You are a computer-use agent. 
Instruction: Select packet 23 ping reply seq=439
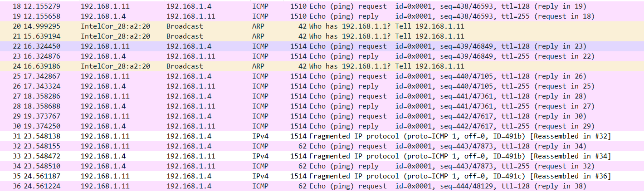pos(317,56)
